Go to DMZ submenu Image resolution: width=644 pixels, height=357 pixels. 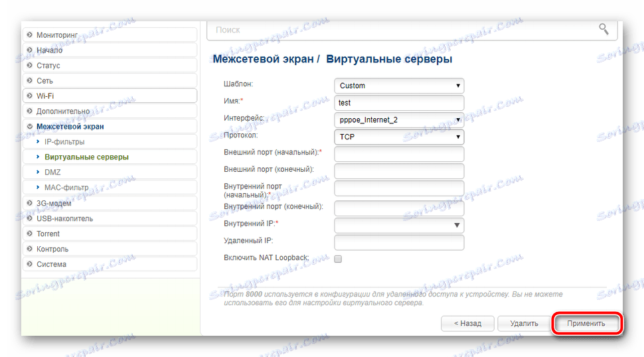point(110,172)
